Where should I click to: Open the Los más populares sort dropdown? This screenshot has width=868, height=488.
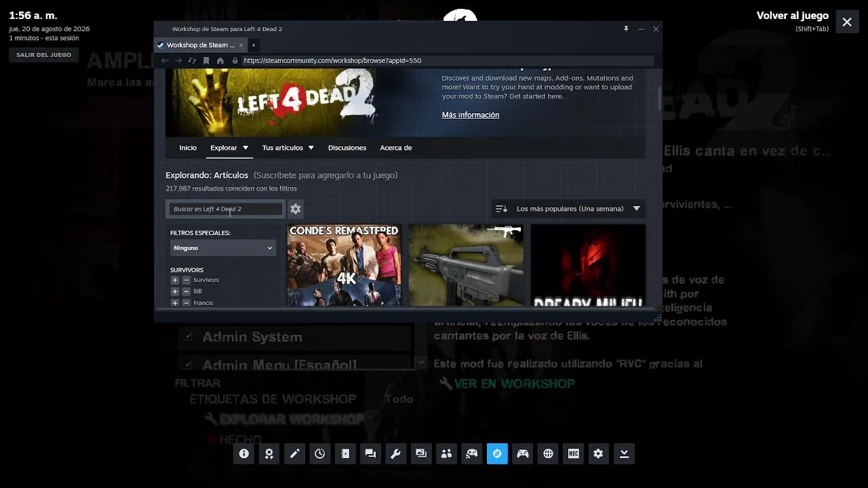[568, 209]
